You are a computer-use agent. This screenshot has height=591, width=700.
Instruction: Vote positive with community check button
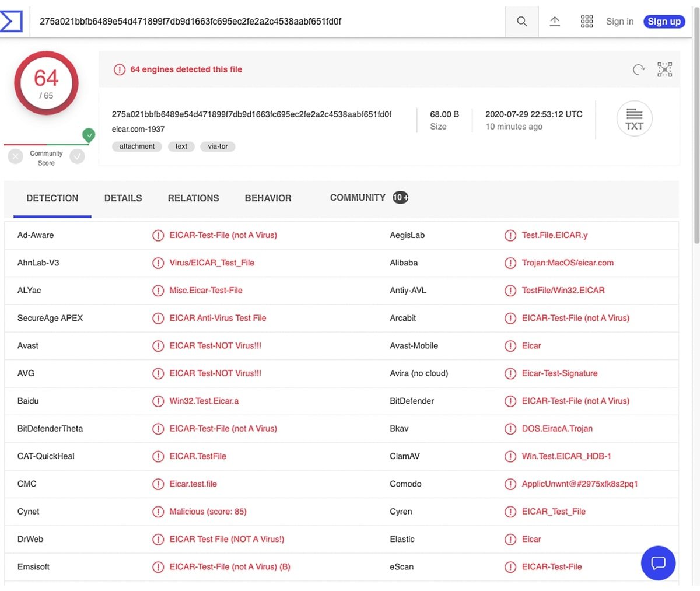pyautogui.click(x=77, y=156)
